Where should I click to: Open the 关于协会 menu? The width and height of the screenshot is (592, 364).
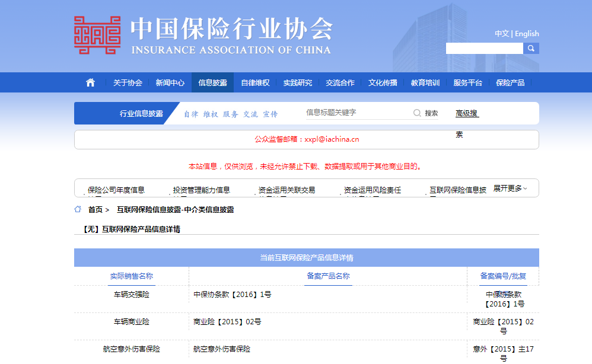[x=128, y=82]
